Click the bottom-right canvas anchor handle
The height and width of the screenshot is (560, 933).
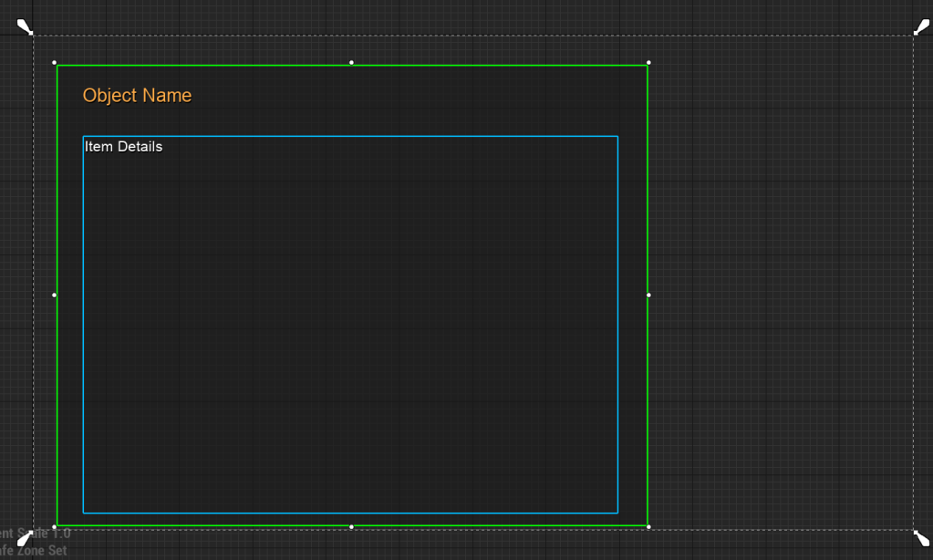[922, 538]
